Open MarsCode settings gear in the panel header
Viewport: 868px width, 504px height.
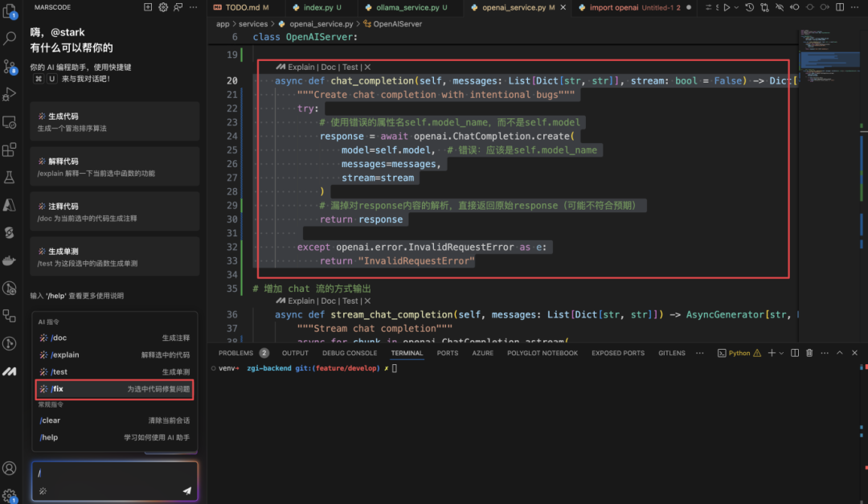(x=162, y=7)
